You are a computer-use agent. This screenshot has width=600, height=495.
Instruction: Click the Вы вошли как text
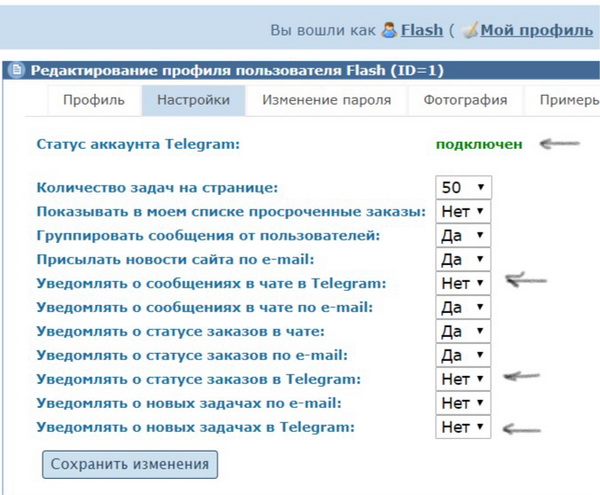pyautogui.click(x=323, y=30)
